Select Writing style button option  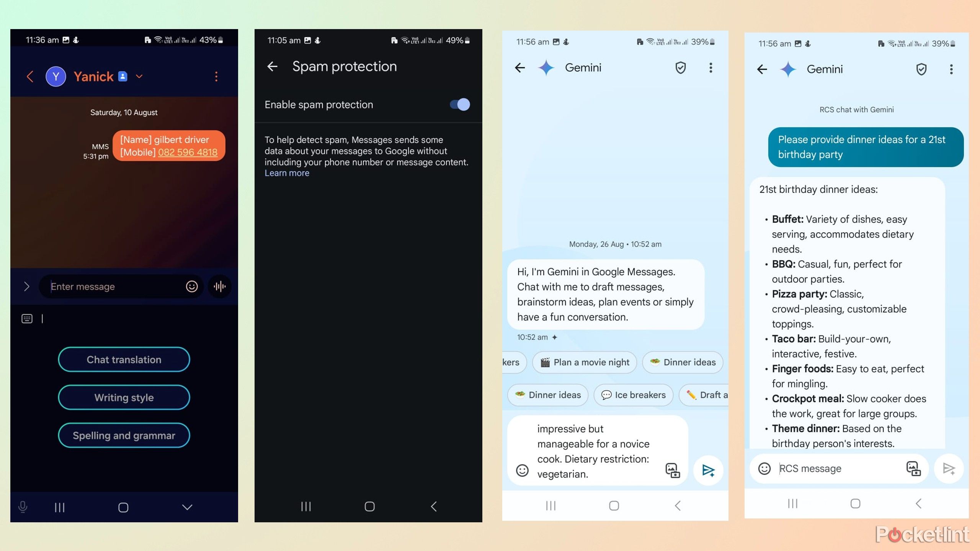tap(123, 397)
